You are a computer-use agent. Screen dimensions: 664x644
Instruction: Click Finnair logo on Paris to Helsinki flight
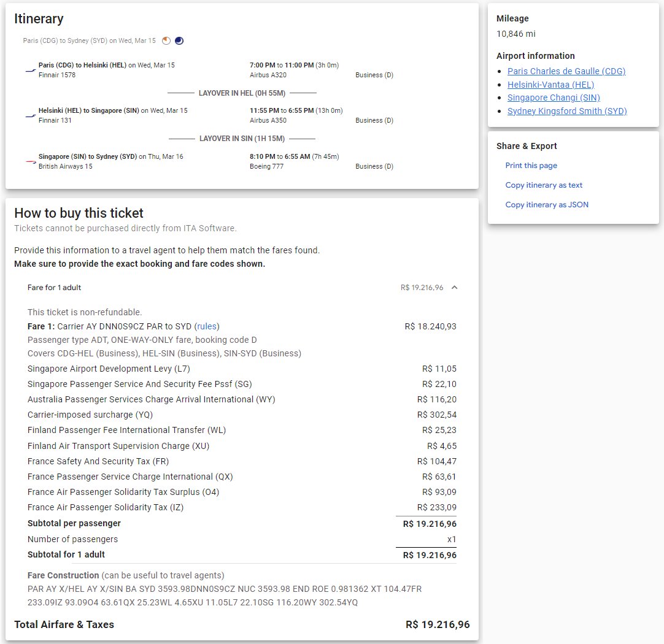pyautogui.click(x=30, y=71)
